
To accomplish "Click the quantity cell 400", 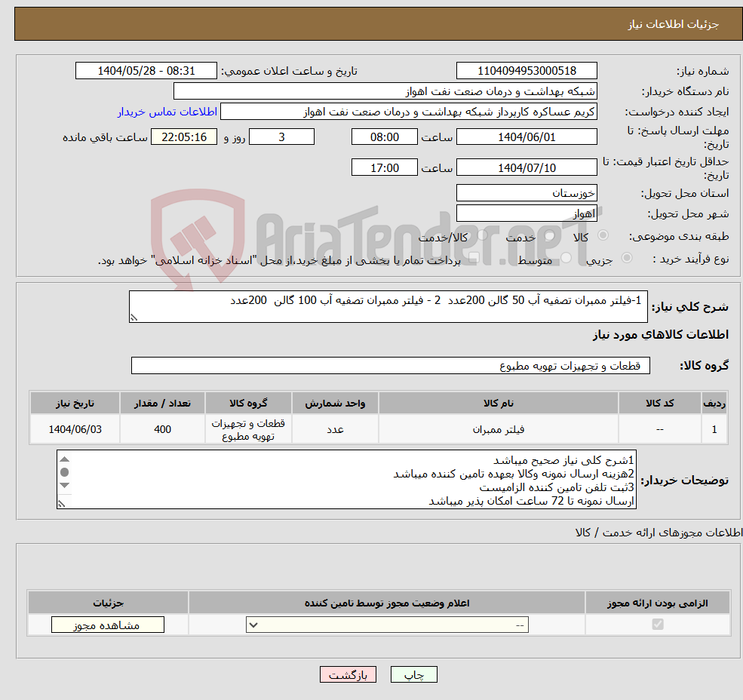I will [162, 429].
